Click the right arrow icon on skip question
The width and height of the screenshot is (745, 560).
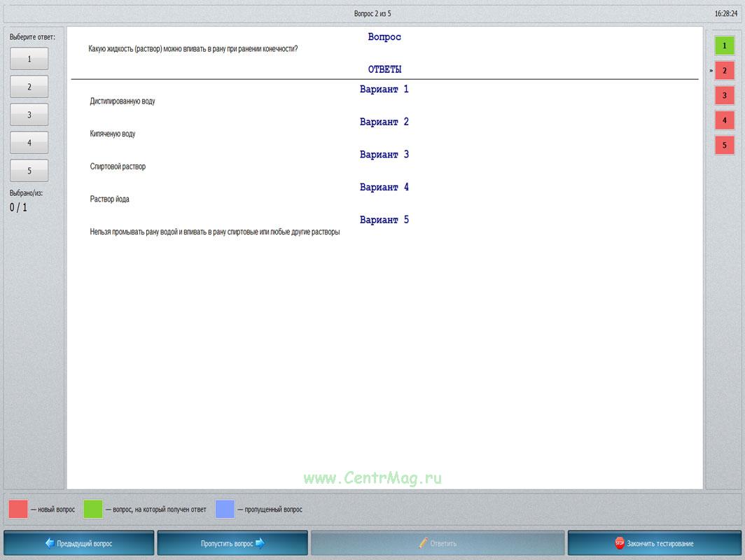pyautogui.click(x=259, y=543)
